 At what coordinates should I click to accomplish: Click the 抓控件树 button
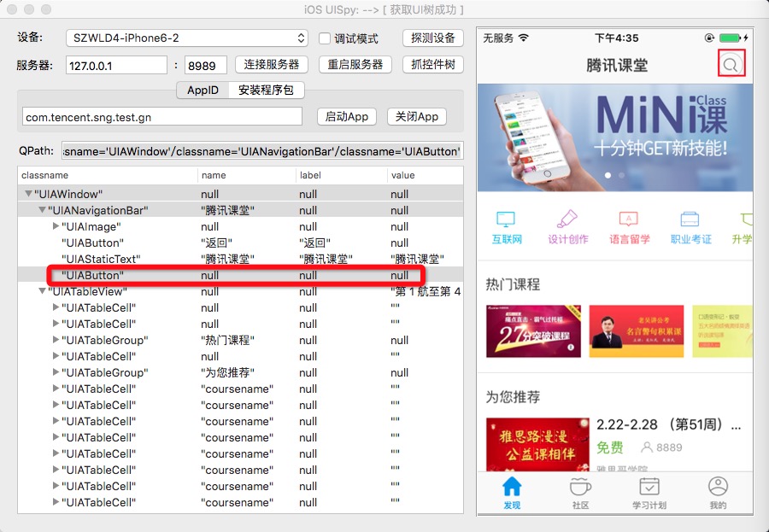tap(433, 65)
